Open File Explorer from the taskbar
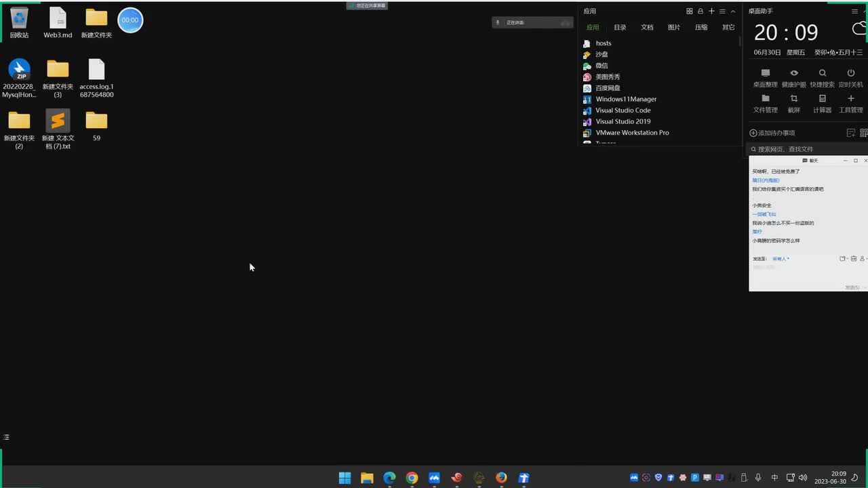Screen dimensions: 868x488 coord(367,478)
